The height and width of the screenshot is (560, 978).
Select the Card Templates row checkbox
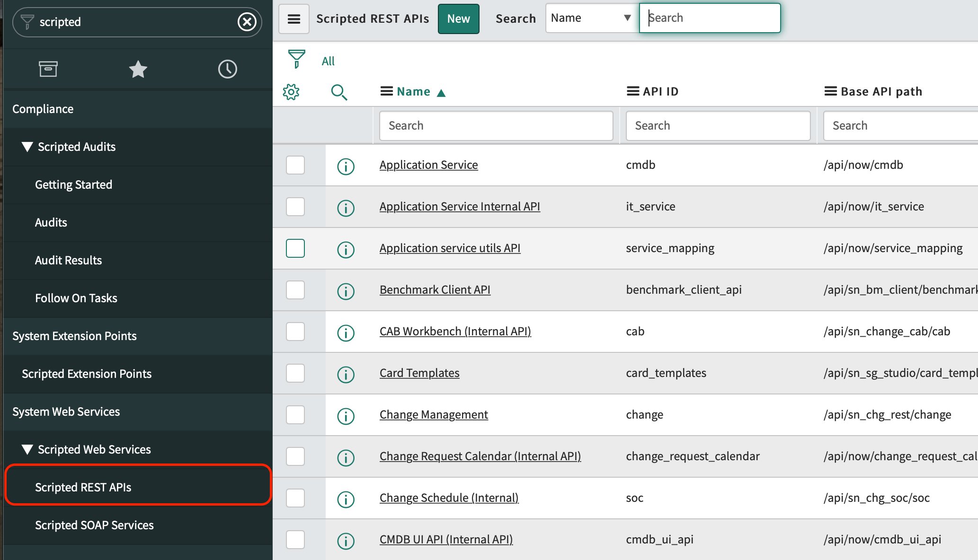pyautogui.click(x=295, y=373)
